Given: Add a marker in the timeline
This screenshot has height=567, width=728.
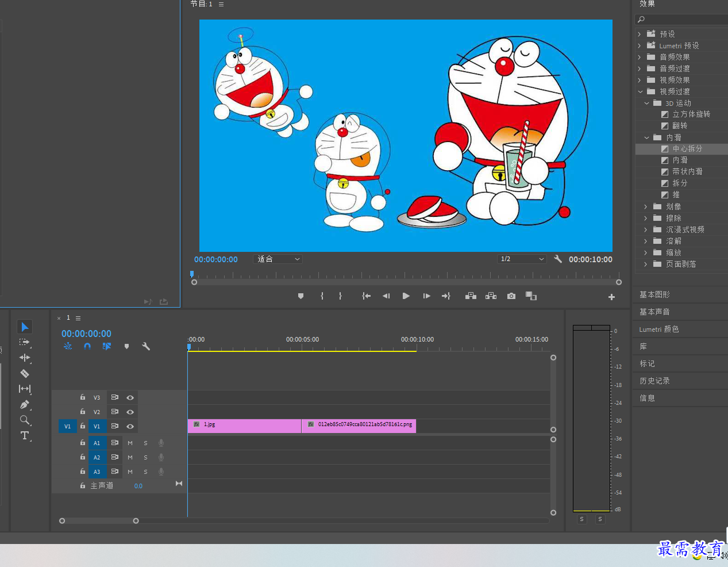Looking at the screenshot, I should tap(126, 346).
